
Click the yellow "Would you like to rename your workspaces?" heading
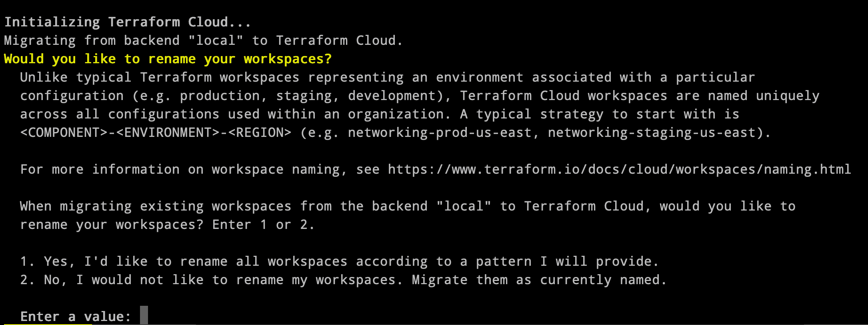(x=168, y=59)
